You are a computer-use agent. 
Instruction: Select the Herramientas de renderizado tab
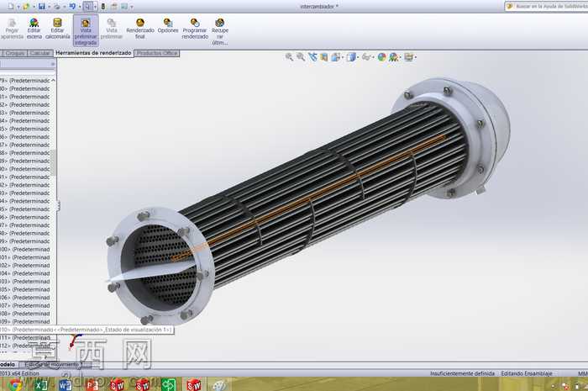tap(93, 53)
